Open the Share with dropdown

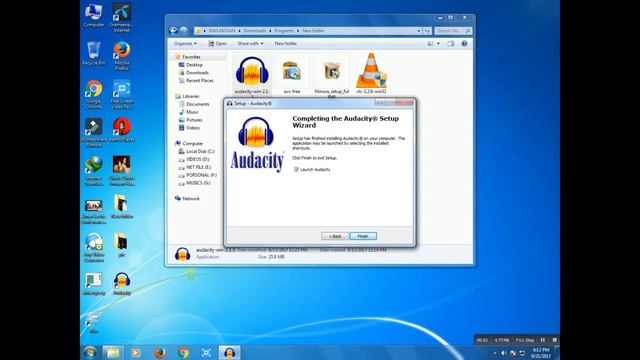250,43
